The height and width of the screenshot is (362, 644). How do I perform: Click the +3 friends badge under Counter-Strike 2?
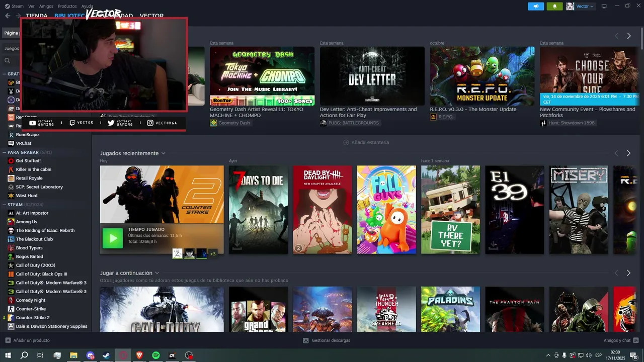(x=213, y=253)
